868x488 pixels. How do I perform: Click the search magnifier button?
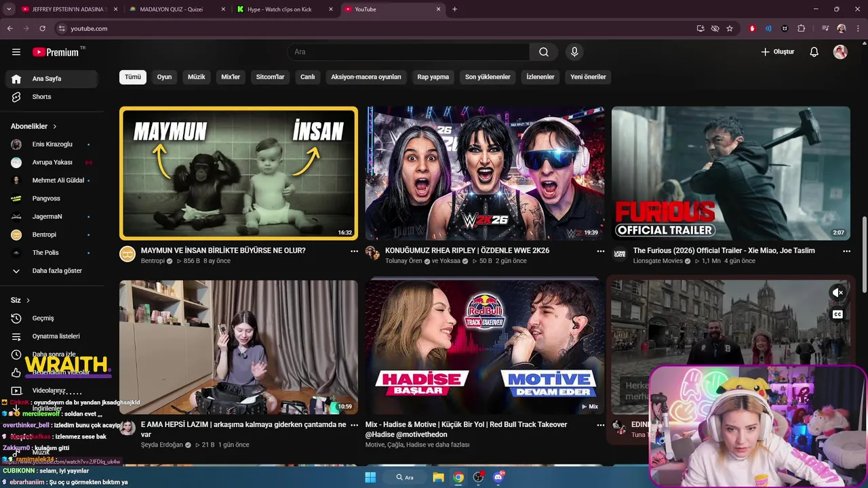click(544, 52)
